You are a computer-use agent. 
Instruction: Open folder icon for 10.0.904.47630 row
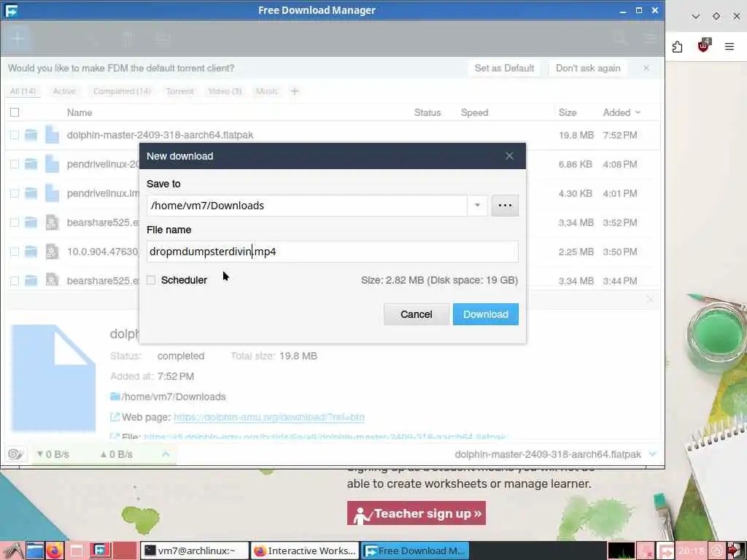tap(31, 252)
